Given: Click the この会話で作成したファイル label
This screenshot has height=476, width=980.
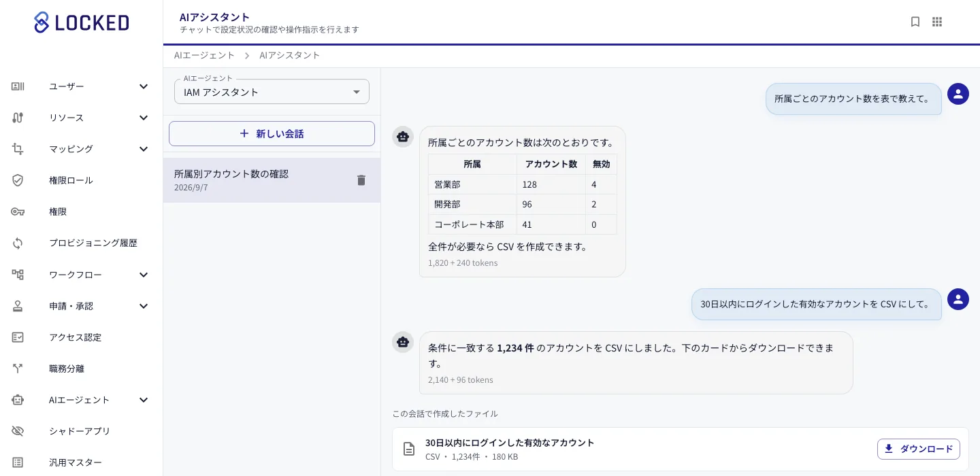Looking at the screenshot, I should (445, 413).
